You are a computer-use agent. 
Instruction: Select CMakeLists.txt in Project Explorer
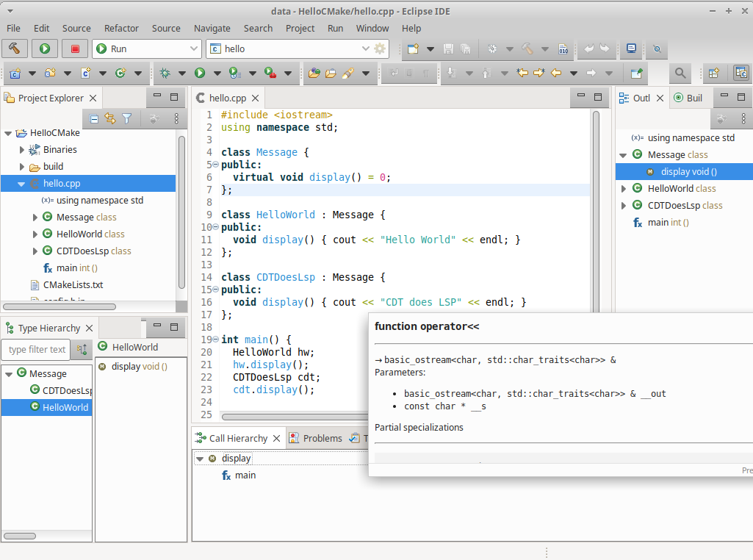[73, 284]
